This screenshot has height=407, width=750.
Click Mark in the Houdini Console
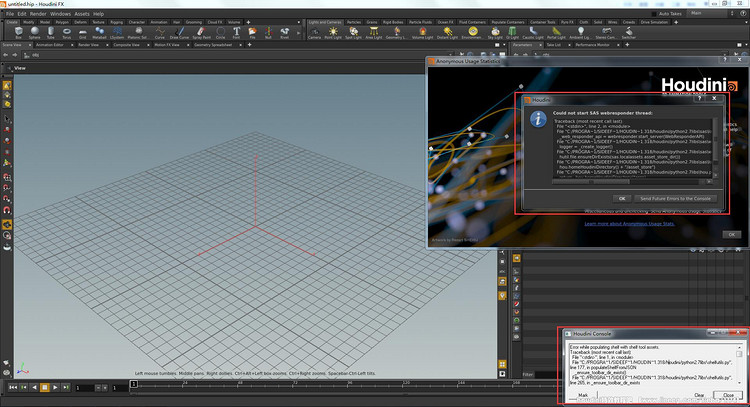coord(583,395)
